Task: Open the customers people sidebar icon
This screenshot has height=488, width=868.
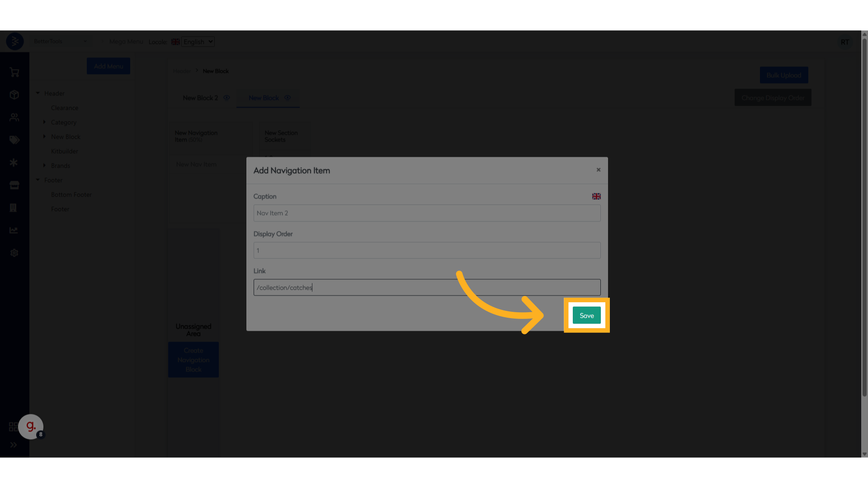Action: [x=14, y=117]
